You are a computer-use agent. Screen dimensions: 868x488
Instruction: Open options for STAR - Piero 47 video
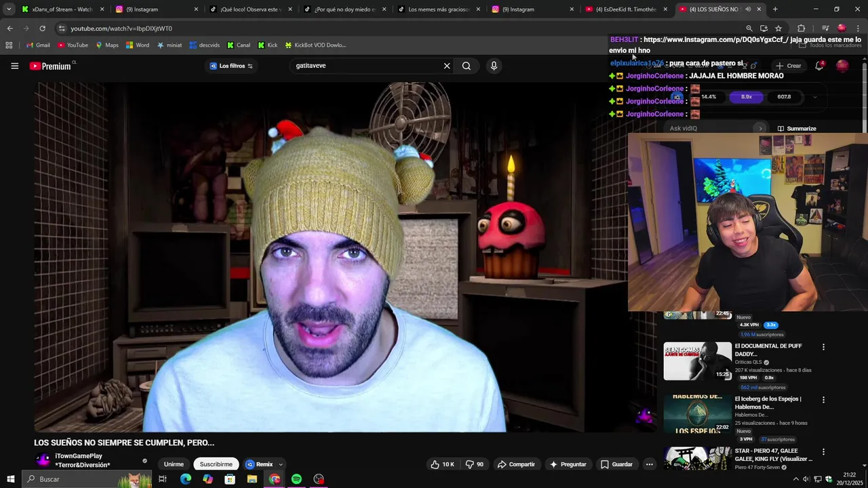(823, 452)
